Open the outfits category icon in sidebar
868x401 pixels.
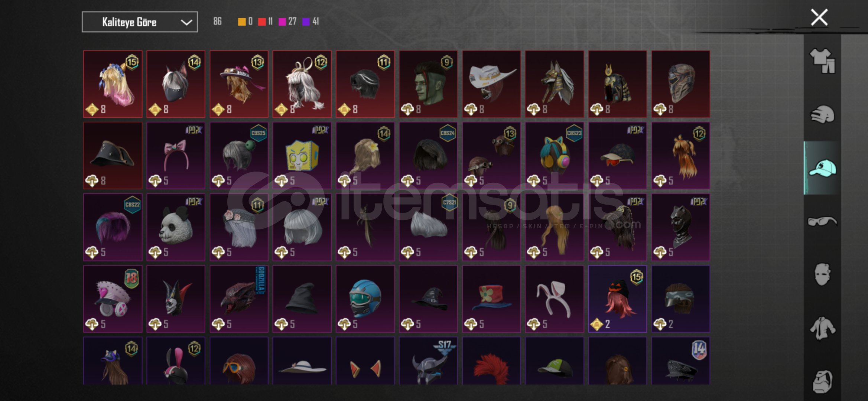pos(822,61)
